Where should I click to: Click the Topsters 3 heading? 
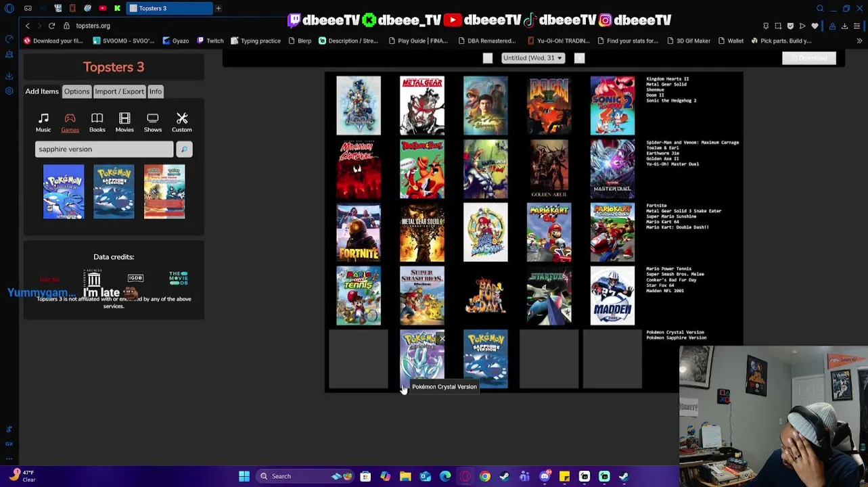[114, 67]
